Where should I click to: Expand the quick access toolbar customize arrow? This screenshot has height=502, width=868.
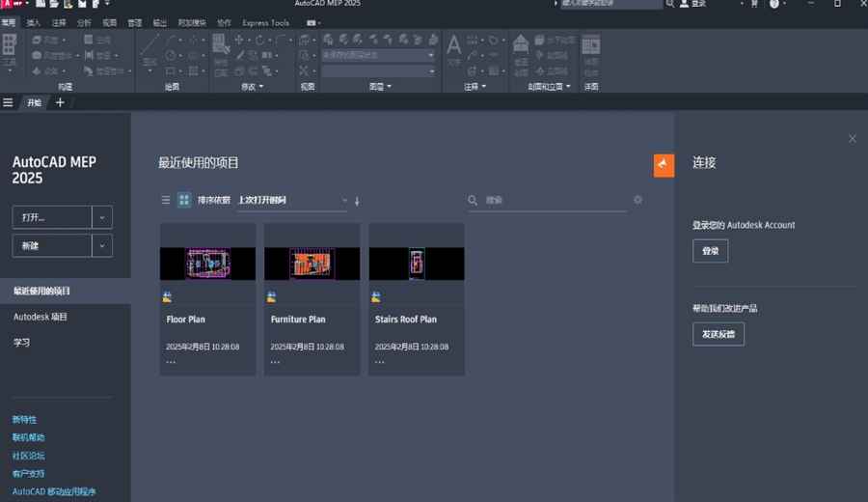pos(107,4)
